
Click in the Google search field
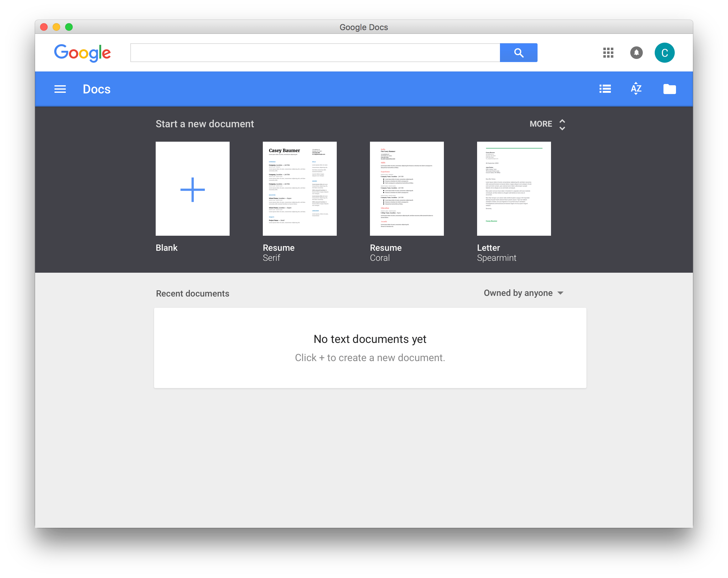point(315,53)
